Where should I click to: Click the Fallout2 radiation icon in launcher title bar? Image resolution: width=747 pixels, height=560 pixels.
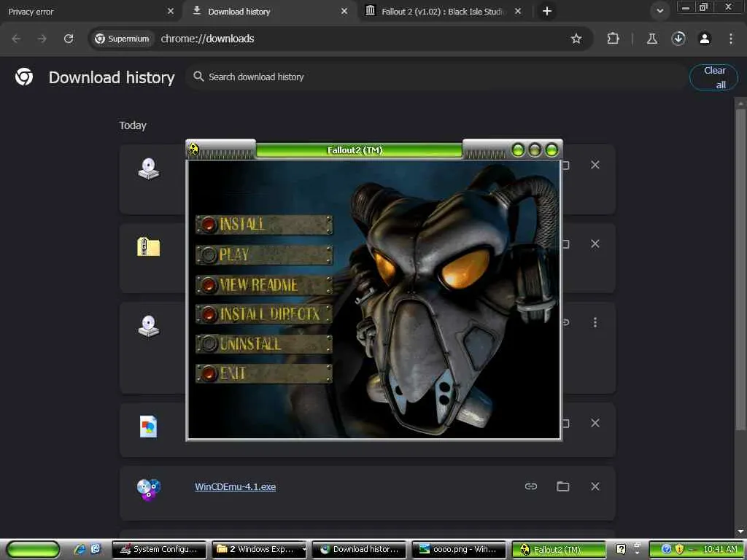(193, 149)
